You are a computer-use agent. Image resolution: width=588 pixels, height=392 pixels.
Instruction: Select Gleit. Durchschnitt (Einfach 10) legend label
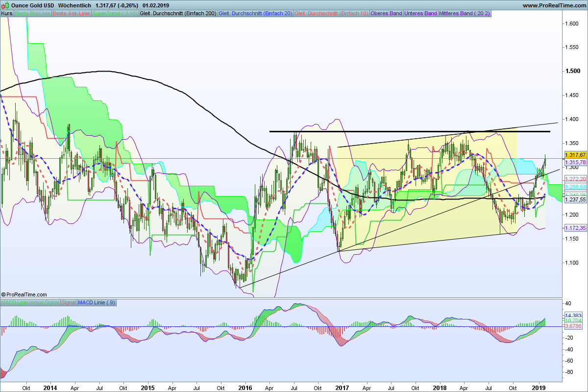[x=332, y=13]
